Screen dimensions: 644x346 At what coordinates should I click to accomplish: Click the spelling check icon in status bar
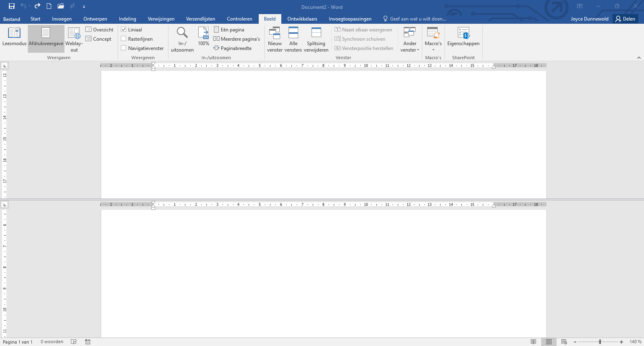coord(74,342)
